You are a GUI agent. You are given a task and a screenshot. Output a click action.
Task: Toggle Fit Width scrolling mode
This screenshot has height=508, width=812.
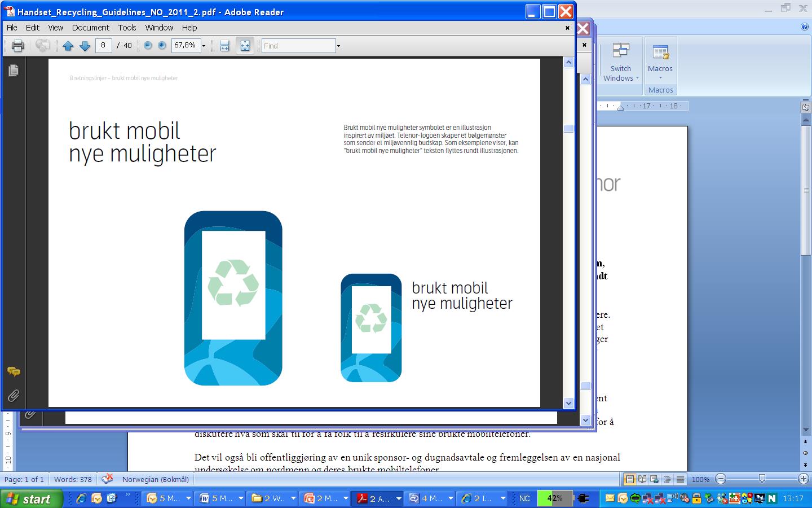[x=224, y=46]
